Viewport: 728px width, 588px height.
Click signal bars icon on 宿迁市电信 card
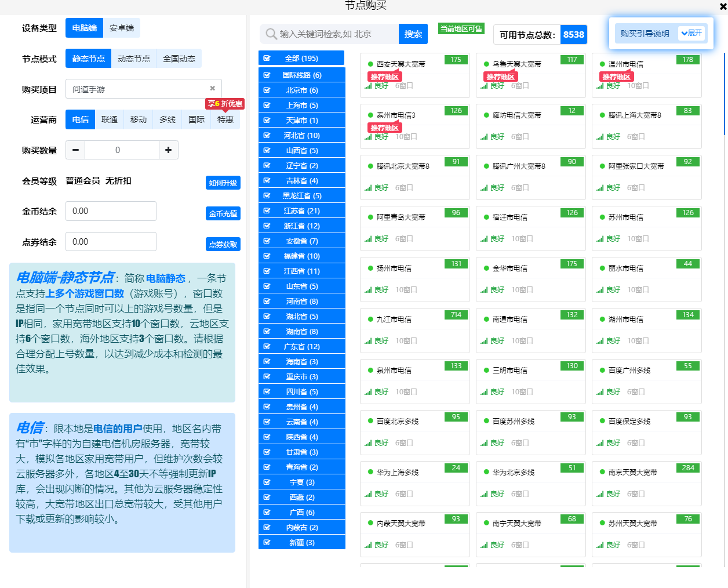click(x=484, y=239)
